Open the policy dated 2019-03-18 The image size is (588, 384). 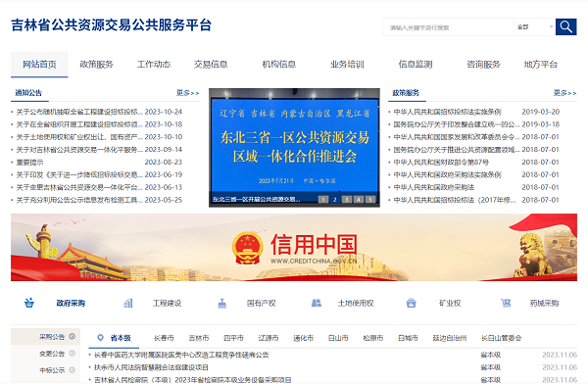pos(457,124)
